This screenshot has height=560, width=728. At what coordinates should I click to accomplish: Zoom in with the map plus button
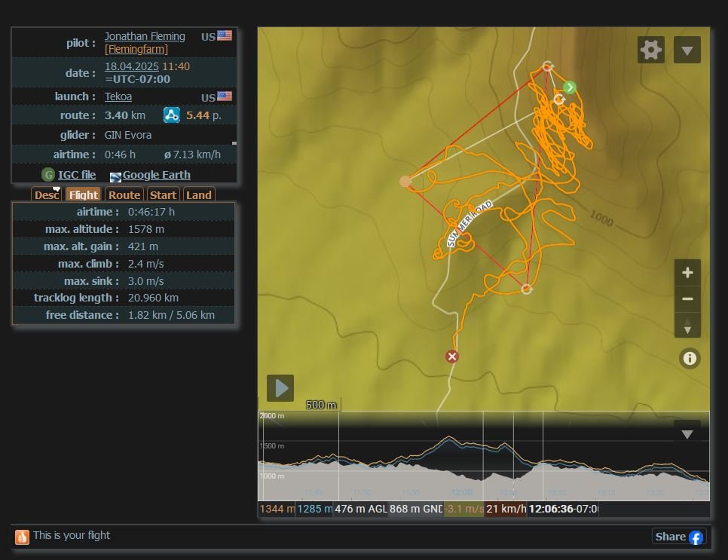[687, 273]
